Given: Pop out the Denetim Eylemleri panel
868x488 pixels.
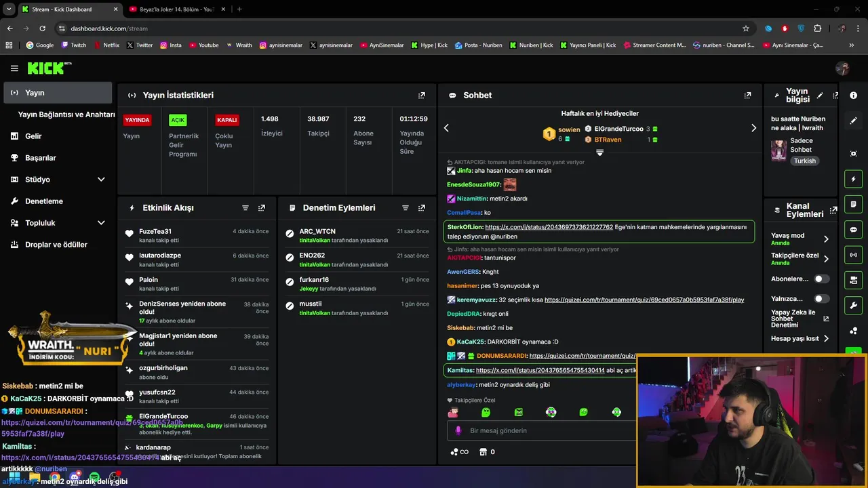Looking at the screenshot, I should point(422,208).
